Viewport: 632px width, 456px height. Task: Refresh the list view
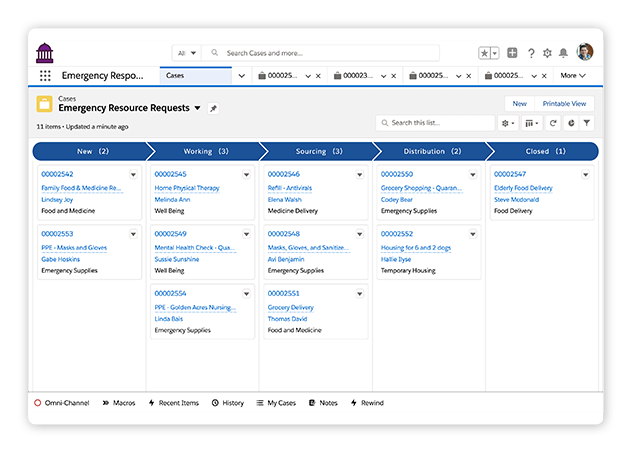point(553,123)
